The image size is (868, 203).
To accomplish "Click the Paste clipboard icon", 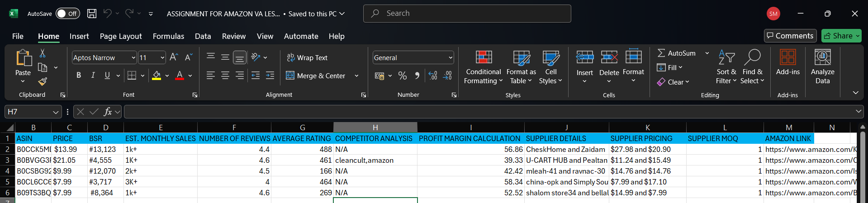I will (23, 58).
